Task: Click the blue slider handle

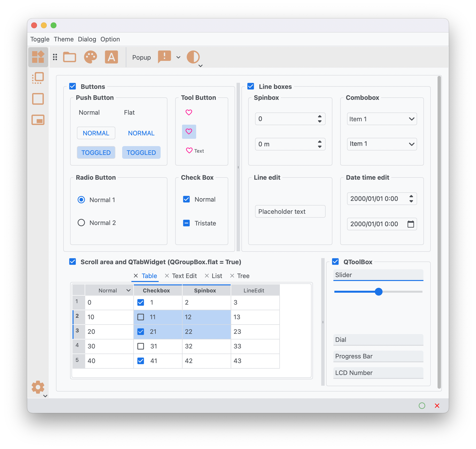Action: click(x=378, y=291)
